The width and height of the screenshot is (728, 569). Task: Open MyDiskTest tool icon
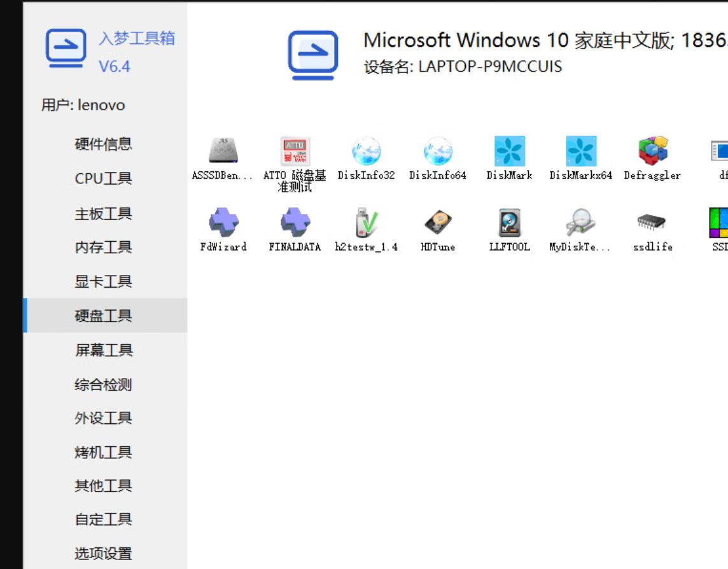(580, 223)
